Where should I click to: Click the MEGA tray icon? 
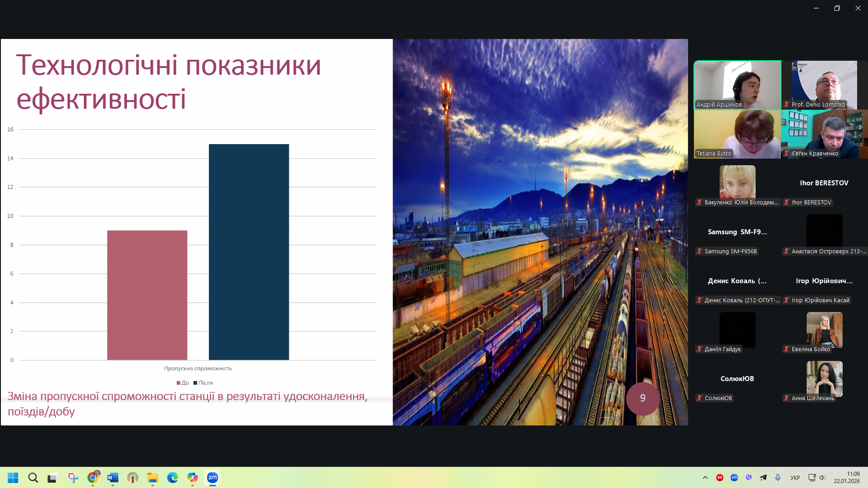pos(720,478)
